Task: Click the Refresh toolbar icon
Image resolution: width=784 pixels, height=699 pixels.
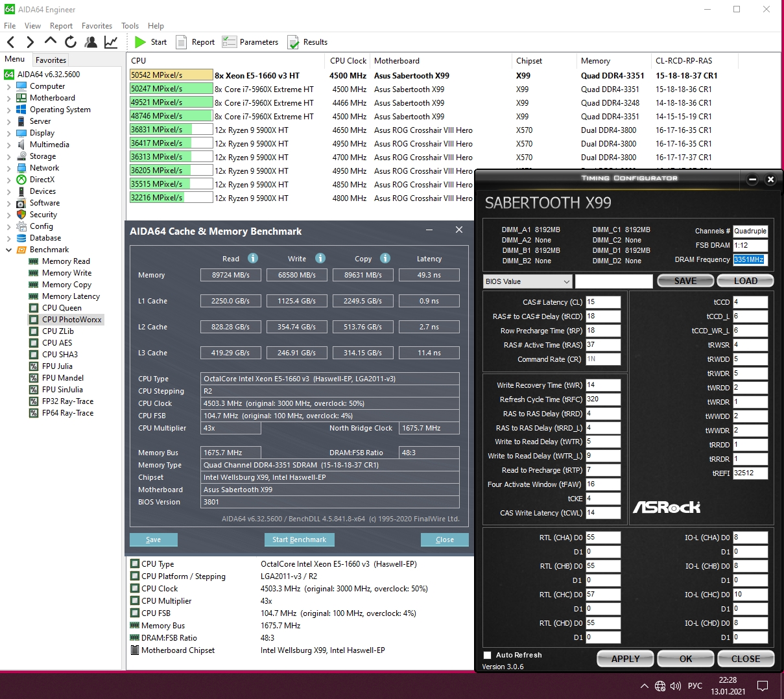Action: tap(71, 42)
